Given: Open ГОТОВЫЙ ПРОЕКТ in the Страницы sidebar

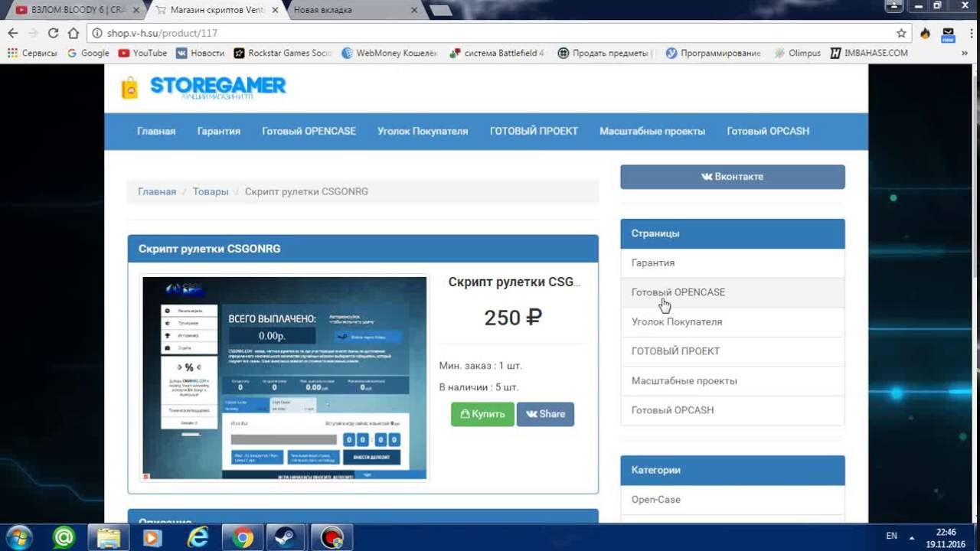Looking at the screenshot, I should 733,351.
